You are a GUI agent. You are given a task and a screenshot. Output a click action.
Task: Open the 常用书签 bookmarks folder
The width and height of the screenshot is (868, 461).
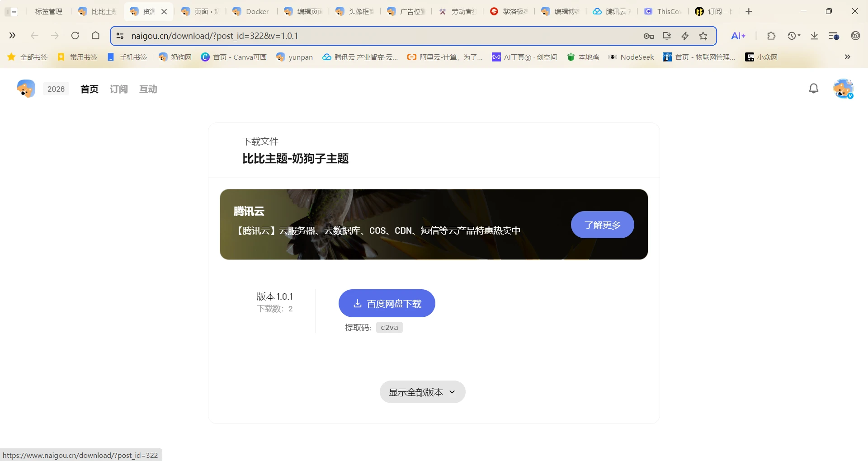[x=77, y=57]
